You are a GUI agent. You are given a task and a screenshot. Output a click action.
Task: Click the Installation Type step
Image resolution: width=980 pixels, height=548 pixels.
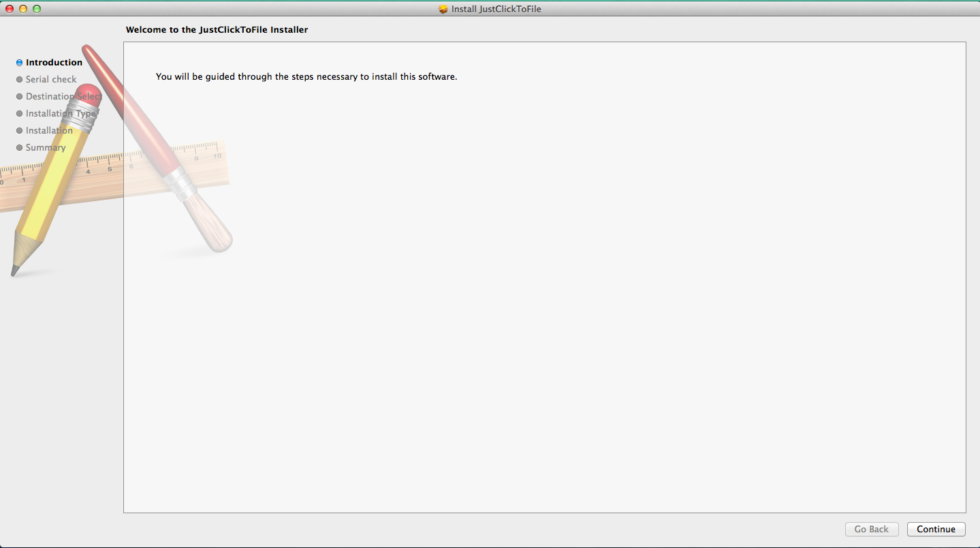61,113
